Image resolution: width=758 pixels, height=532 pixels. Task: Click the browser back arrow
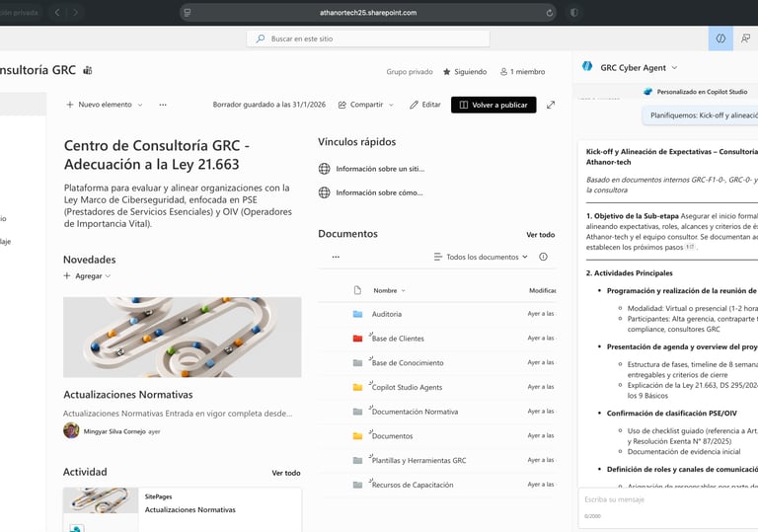(x=57, y=13)
